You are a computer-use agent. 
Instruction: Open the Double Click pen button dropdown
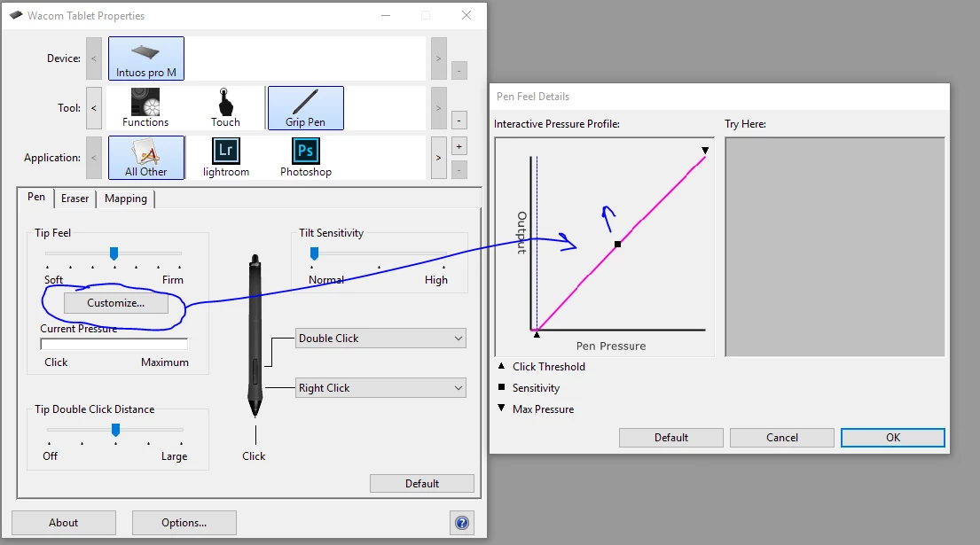coord(380,339)
